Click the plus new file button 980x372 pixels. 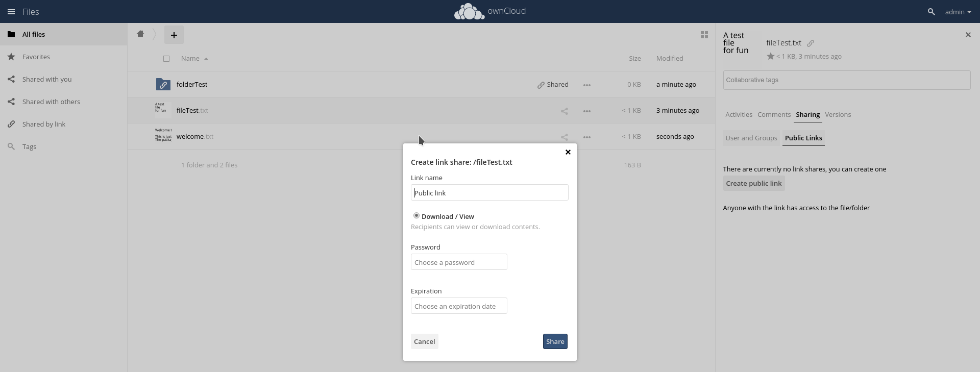pos(174,35)
